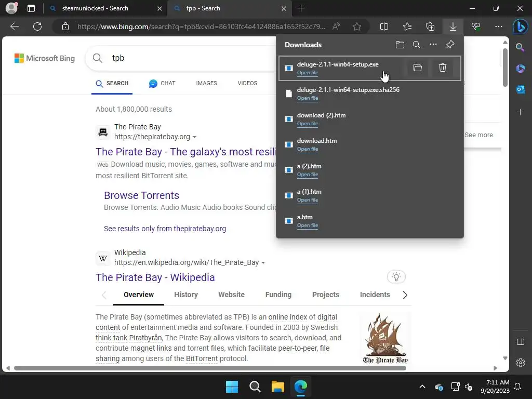This screenshot has width=532, height=399.
Task: Open the Projects section tab
Action: pos(326,295)
